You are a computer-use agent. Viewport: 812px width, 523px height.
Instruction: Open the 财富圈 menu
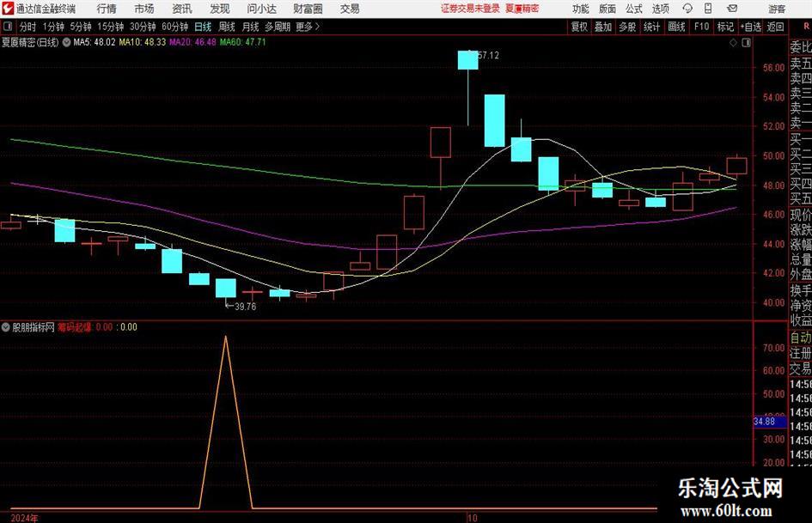(x=308, y=9)
